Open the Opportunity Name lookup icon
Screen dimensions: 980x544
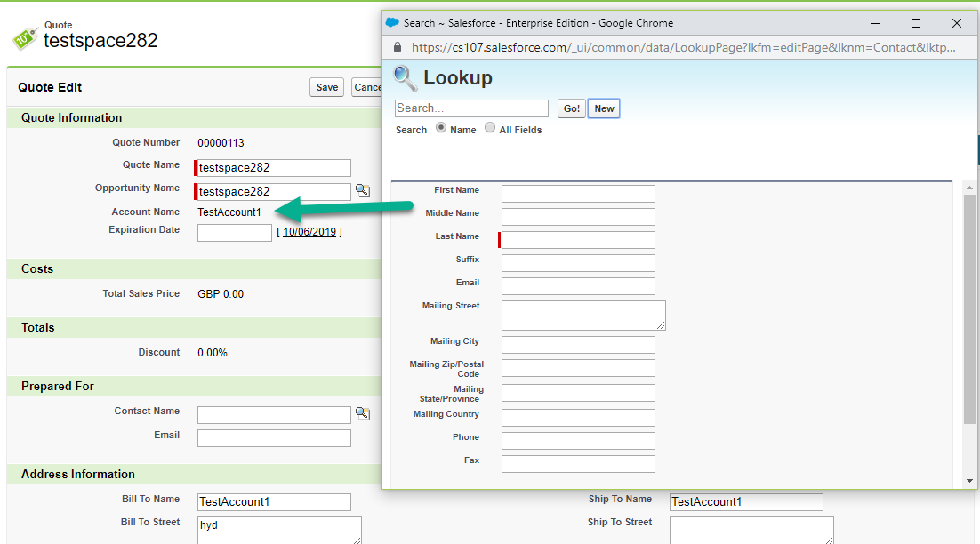(x=363, y=190)
